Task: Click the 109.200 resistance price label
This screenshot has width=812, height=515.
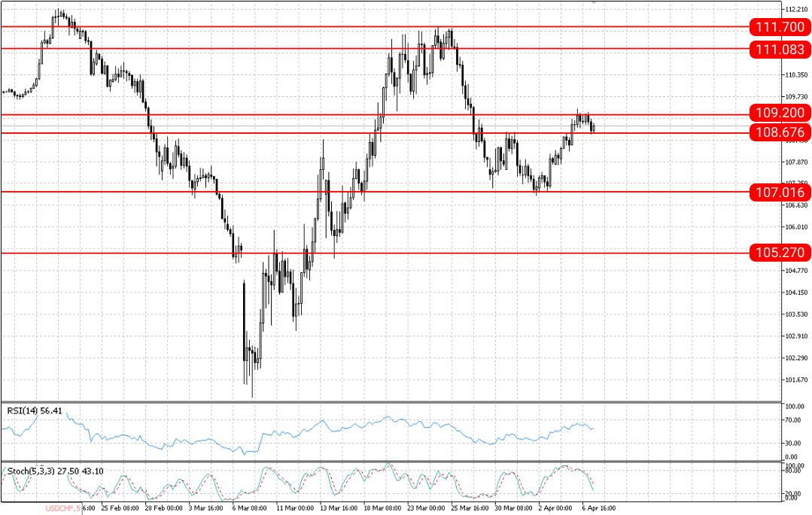Action: pos(780,114)
